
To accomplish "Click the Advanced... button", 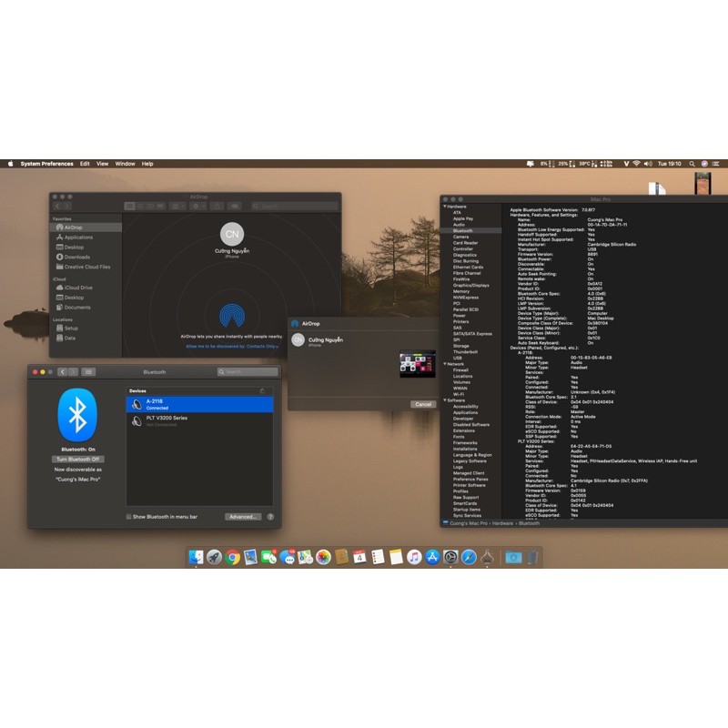I will point(243,516).
